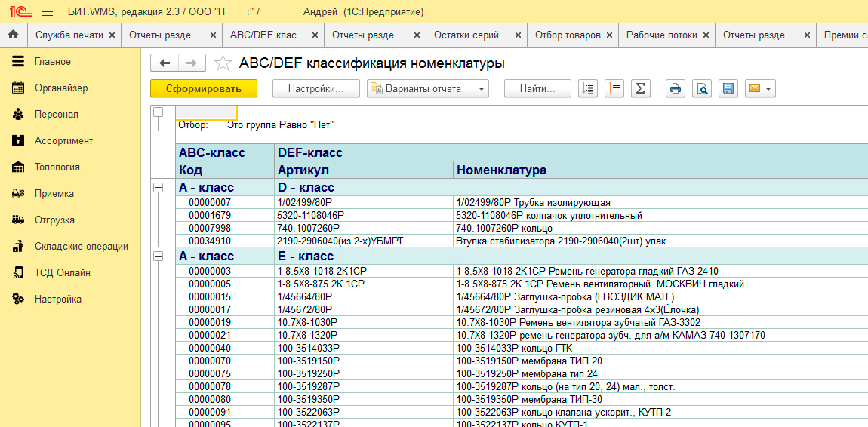Image resolution: width=868 pixels, height=427 pixels.
Task: Collapse the A - класс E - класс group
Action: 159,257
